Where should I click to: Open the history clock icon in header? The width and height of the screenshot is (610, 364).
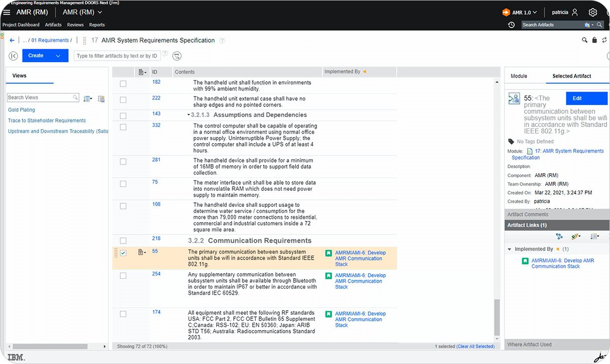(x=512, y=25)
